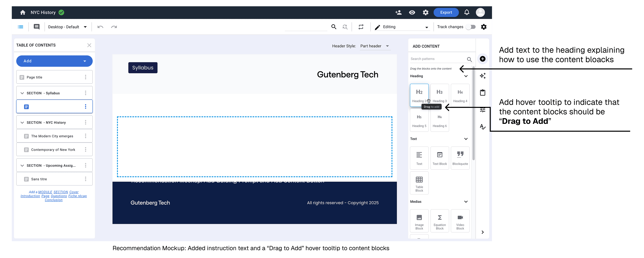Select The Modern City emerges page

tap(52, 136)
